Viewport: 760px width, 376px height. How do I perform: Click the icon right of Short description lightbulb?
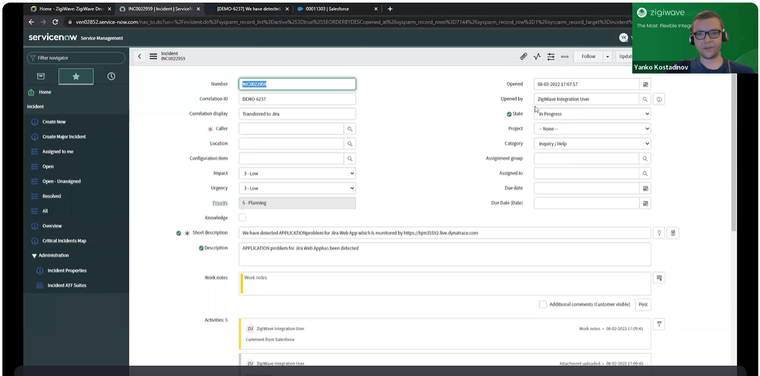[x=673, y=233]
